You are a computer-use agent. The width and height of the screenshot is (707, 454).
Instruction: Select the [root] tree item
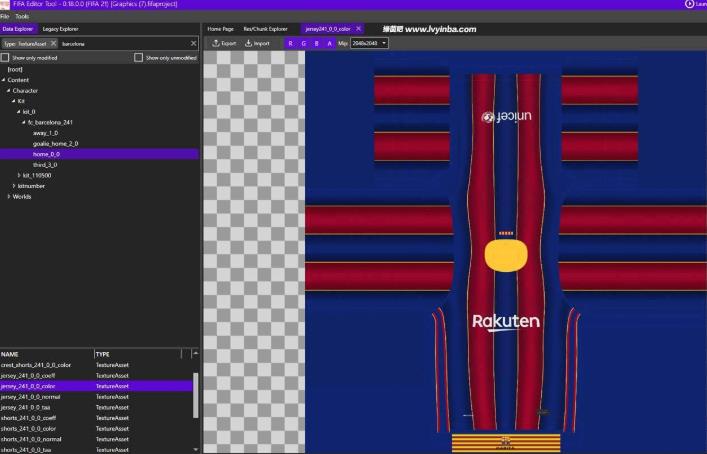[x=15, y=69]
